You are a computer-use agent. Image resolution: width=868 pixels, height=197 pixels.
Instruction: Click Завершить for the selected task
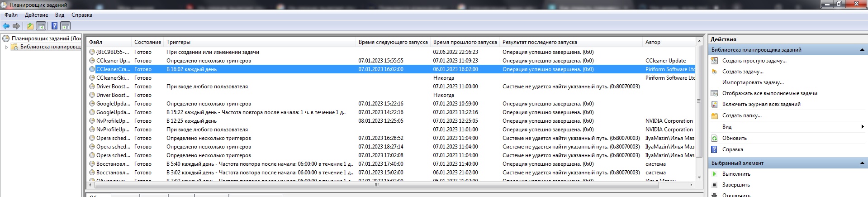pos(736,185)
